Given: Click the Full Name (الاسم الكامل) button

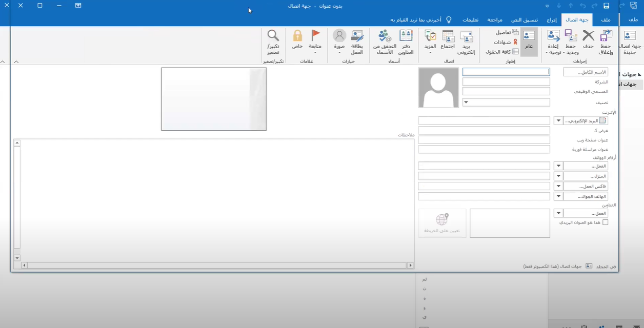Looking at the screenshot, I should click(x=585, y=72).
